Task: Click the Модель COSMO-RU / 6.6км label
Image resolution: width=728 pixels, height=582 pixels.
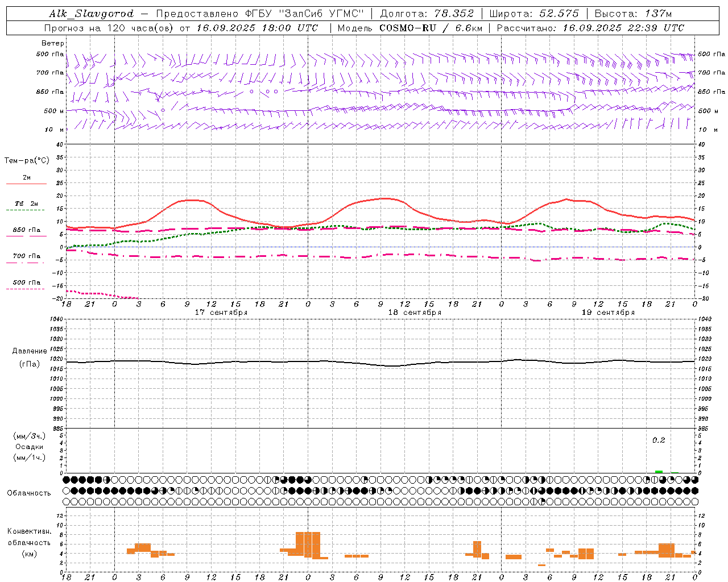Action: (410, 28)
